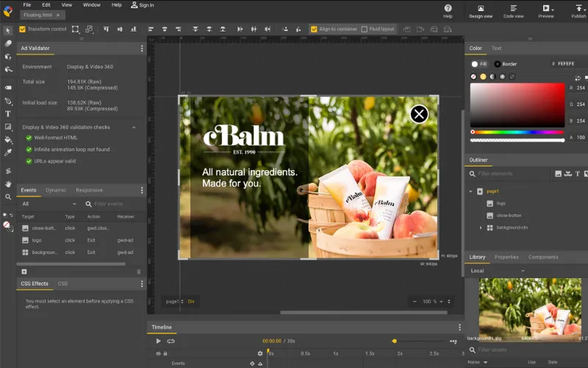Select the Pen tool
The height and width of the screenshot is (368, 588).
click(x=8, y=101)
